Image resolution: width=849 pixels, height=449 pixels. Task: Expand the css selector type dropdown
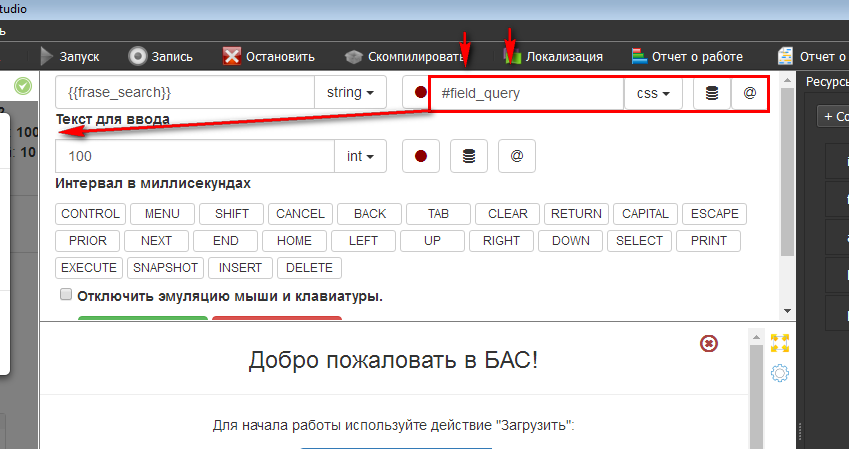652,94
